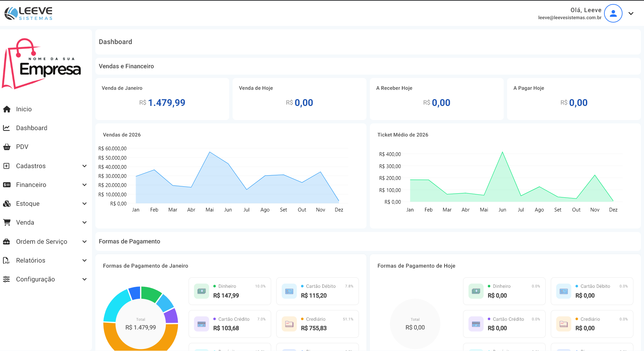Screen dimensions: 644x351
Task: Click the chart icon beside Dashboard
Action: pos(7,128)
